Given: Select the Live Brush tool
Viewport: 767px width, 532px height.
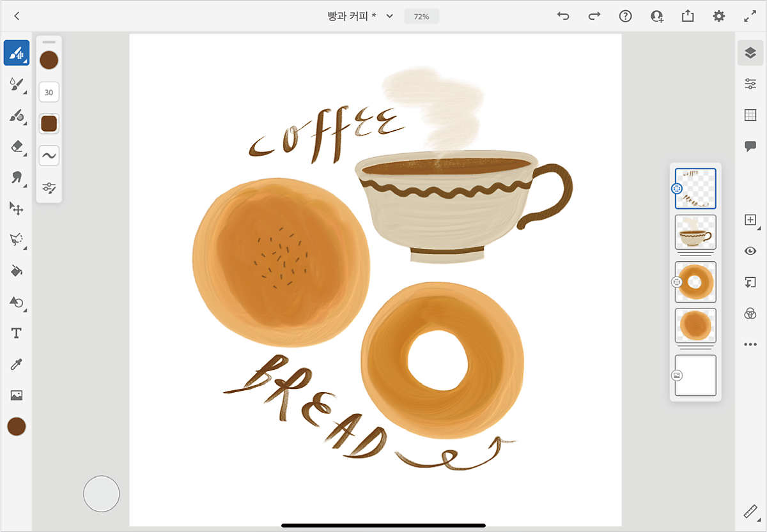Looking at the screenshot, I should click(x=17, y=84).
